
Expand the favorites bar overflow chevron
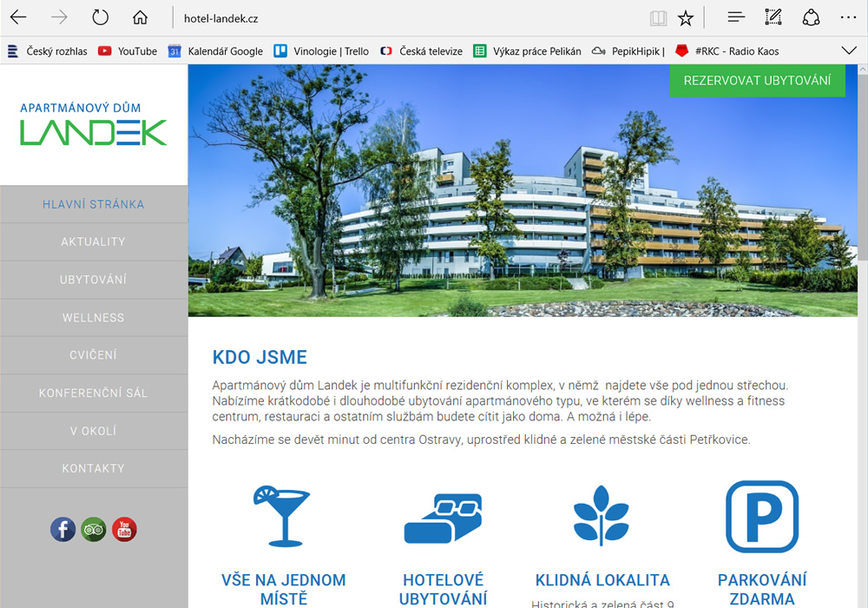(849, 51)
